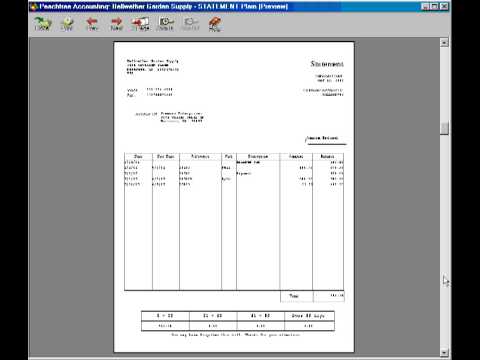Click the vertical scrollbar down arrow
480x360 pixels.
pos(444,352)
